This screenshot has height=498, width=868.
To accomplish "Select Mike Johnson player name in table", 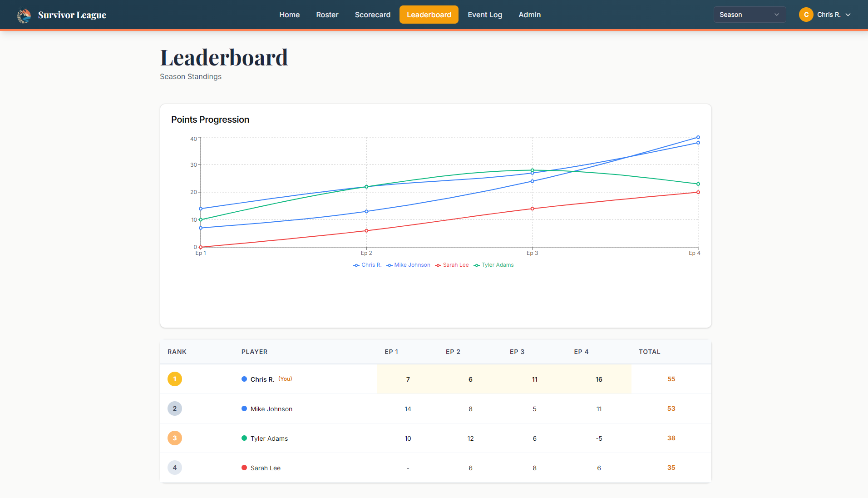I will 271,409.
